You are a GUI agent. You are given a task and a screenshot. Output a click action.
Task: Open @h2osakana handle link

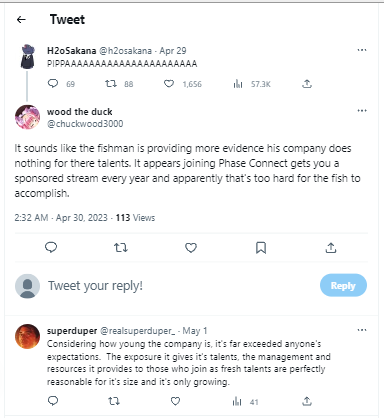(x=125, y=51)
